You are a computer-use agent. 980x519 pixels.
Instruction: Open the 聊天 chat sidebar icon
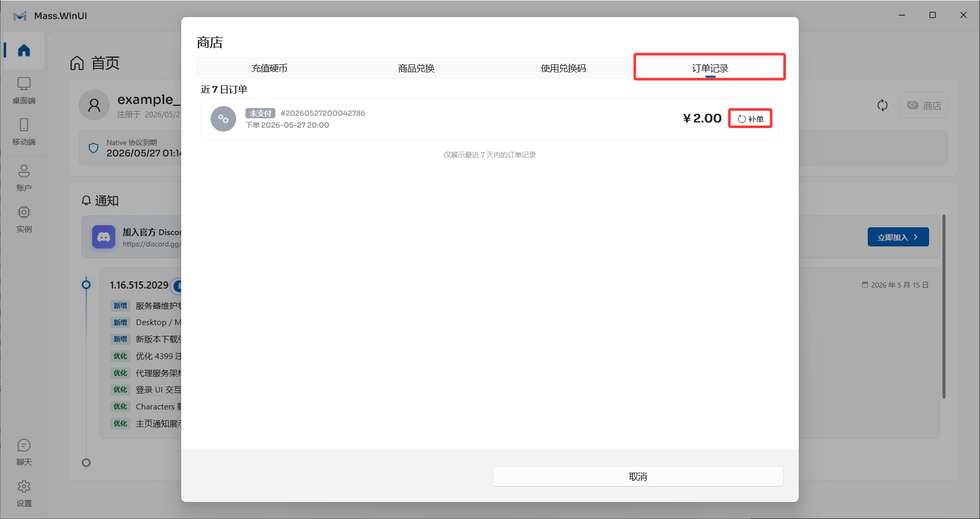point(24,452)
